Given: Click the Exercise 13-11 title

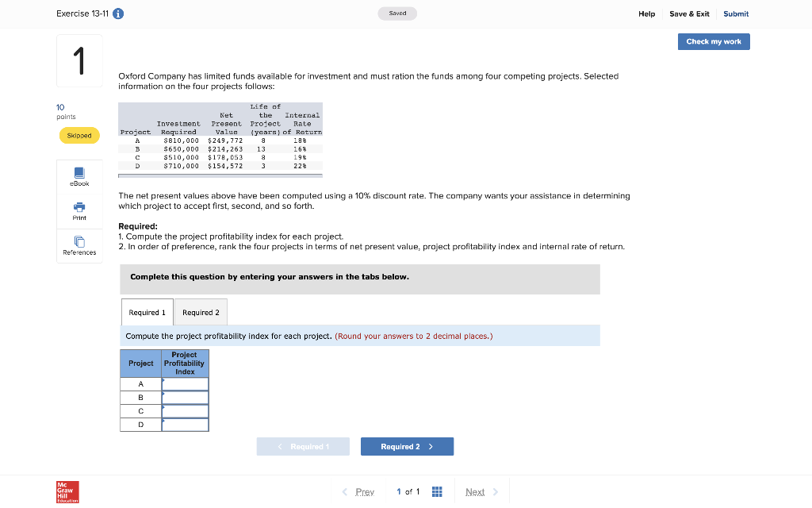Looking at the screenshot, I should coord(82,13).
